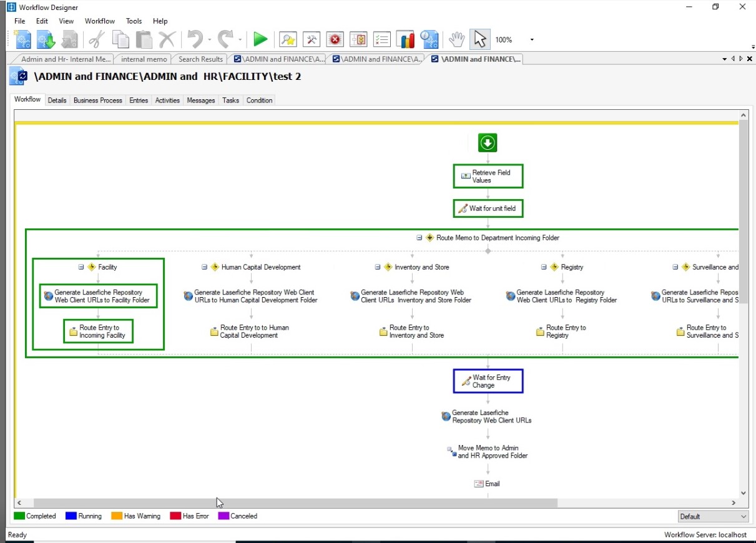Open the search with star icon
Image resolution: width=756 pixels, height=543 pixels.
tap(288, 39)
